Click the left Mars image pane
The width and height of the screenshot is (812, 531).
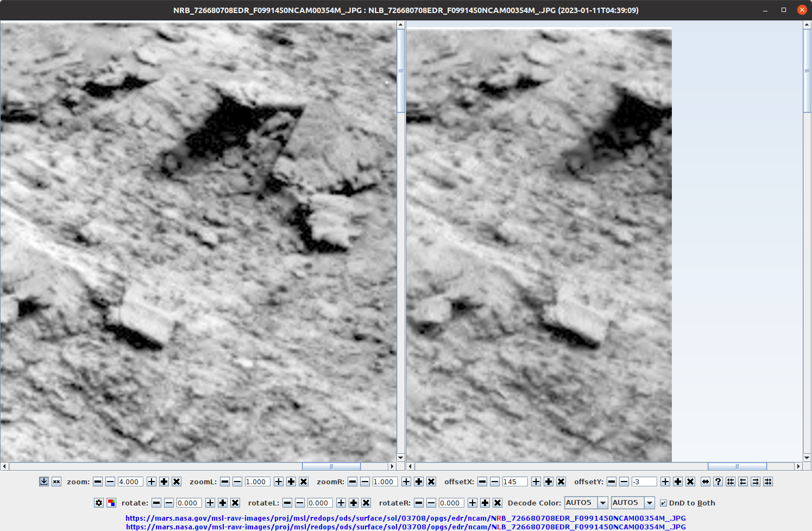[198, 241]
